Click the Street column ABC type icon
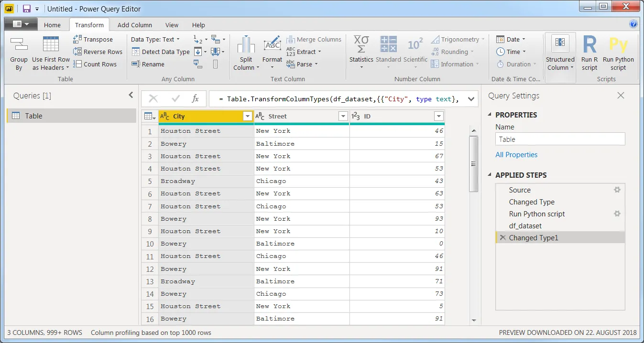The image size is (644, 343). (x=260, y=116)
